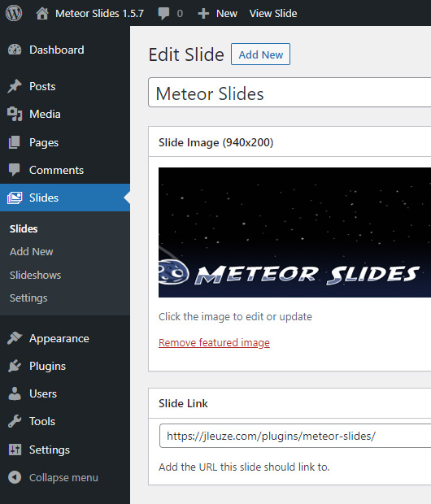Select the Posts pushpin icon
Viewport: 431px width, 504px height.
(15, 86)
